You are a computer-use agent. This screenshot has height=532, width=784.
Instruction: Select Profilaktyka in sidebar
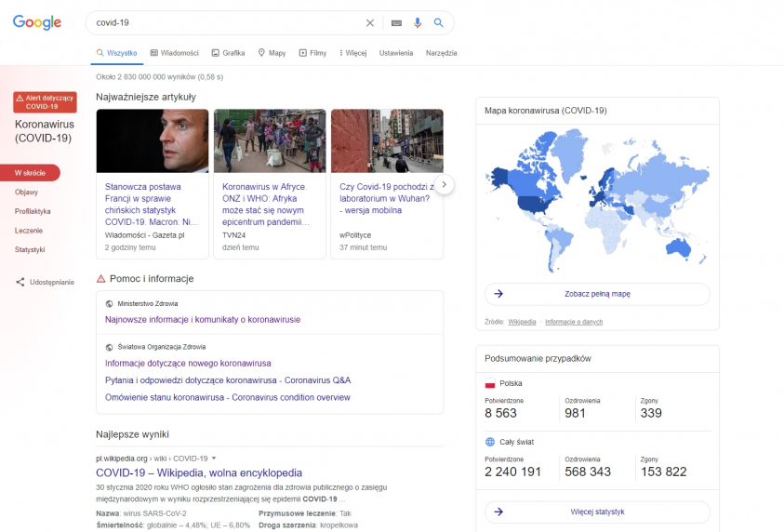click(x=33, y=211)
